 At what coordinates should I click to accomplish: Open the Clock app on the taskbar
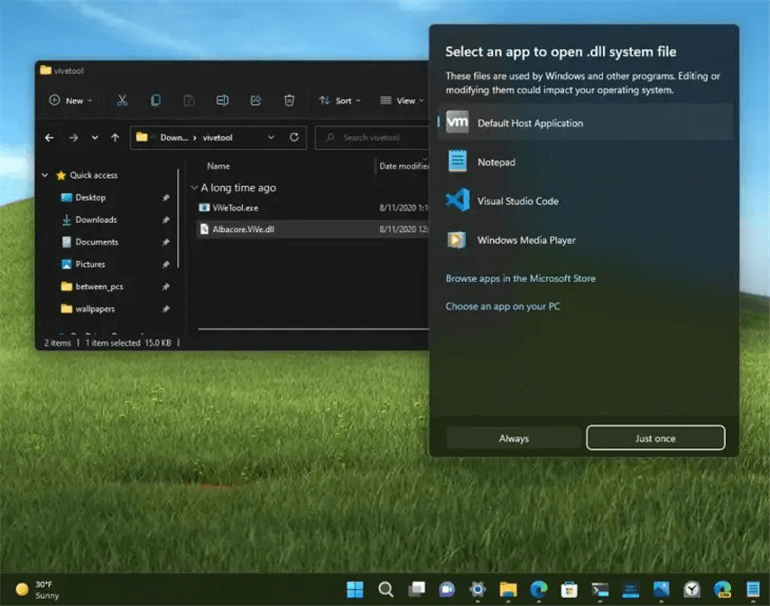[x=692, y=589]
